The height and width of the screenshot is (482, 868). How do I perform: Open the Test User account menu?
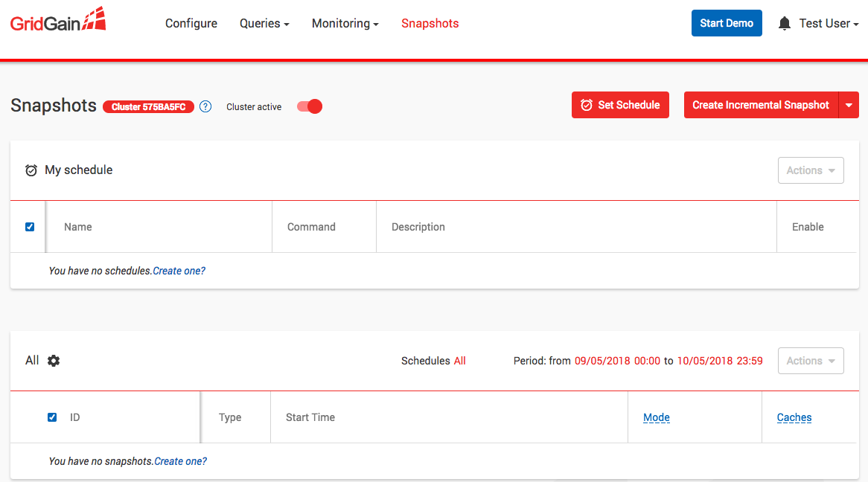point(828,24)
